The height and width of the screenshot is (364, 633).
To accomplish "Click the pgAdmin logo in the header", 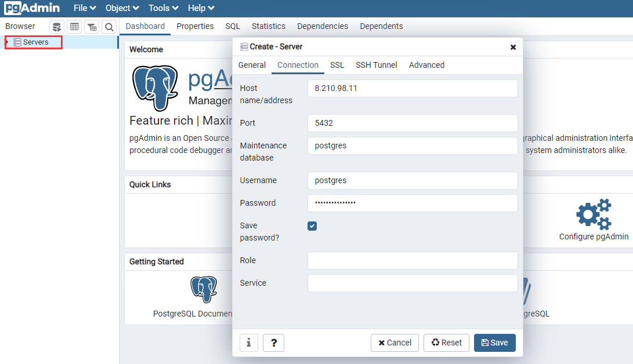I will point(32,8).
